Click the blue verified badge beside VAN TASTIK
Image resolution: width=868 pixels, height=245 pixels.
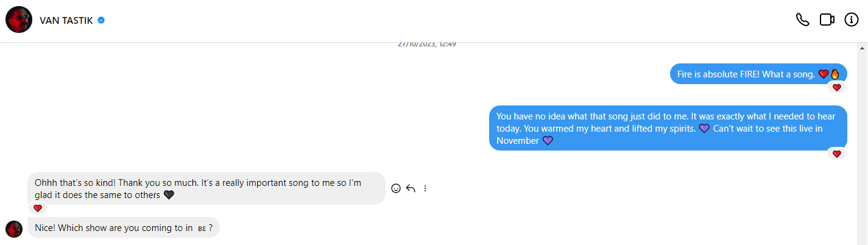(101, 20)
